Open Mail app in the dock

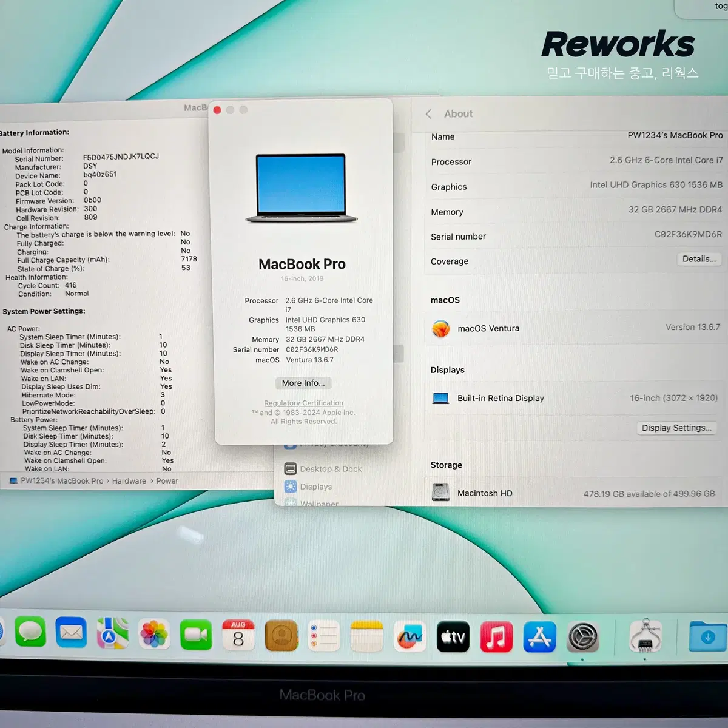[x=71, y=633]
